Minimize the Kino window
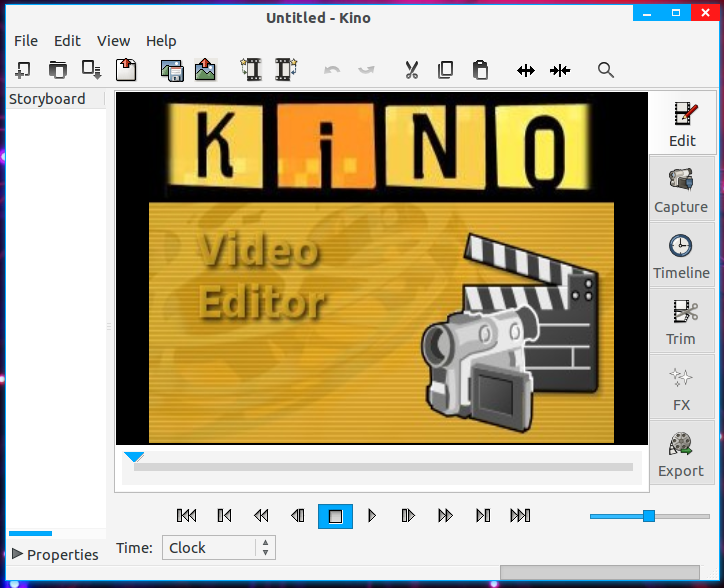724x588 pixels. [x=647, y=13]
